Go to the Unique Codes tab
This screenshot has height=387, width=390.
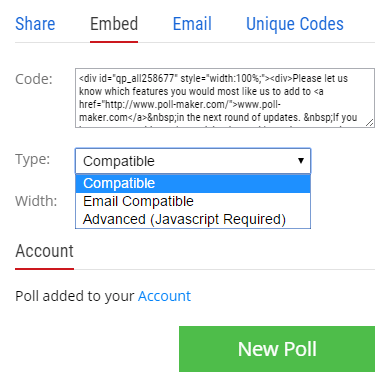(295, 24)
